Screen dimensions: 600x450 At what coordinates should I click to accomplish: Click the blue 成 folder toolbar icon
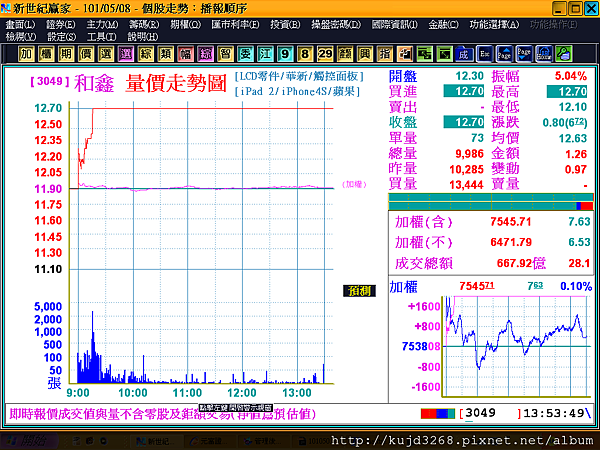(464, 54)
